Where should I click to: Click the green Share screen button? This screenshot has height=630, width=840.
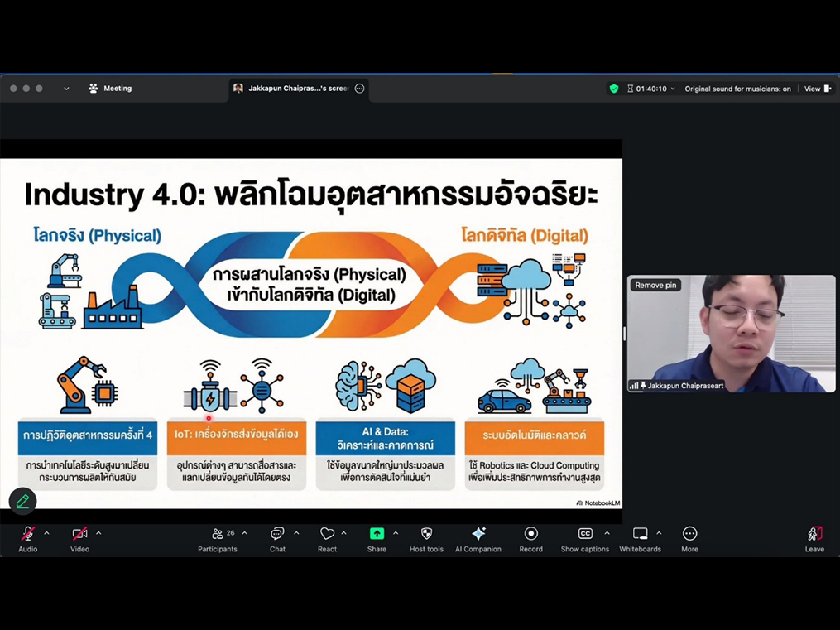pyautogui.click(x=377, y=535)
